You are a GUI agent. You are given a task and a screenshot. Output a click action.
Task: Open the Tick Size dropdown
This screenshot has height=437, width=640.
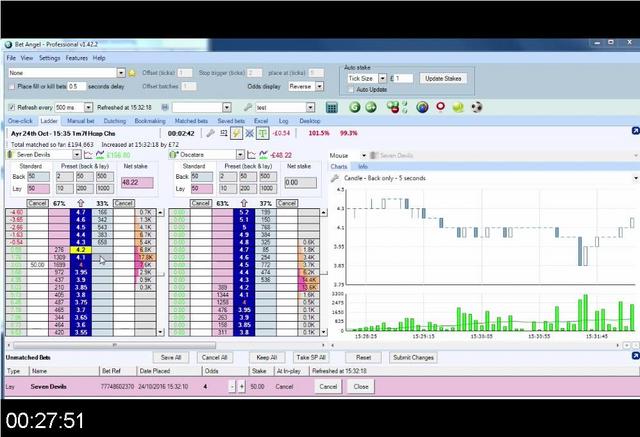pos(382,78)
